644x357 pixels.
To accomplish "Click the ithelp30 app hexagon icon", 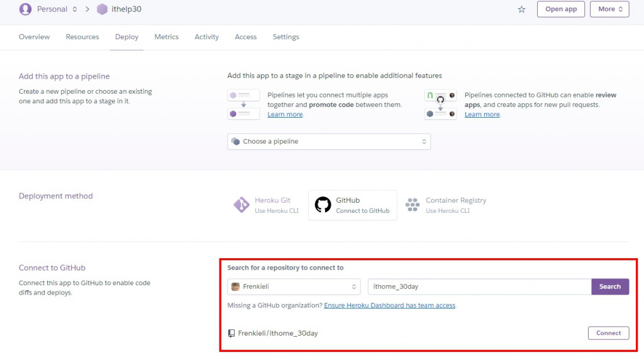I will pyautogui.click(x=102, y=9).
